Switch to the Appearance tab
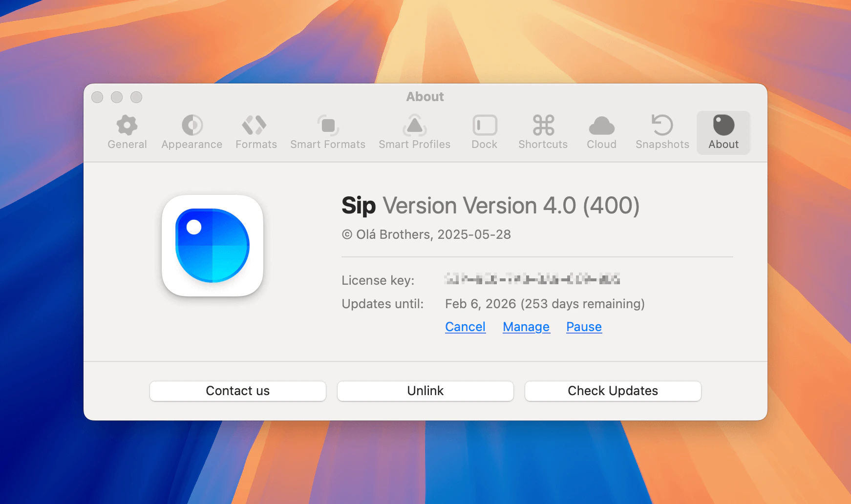The height and width of the screenshot is (504, 851). point(192,132)
